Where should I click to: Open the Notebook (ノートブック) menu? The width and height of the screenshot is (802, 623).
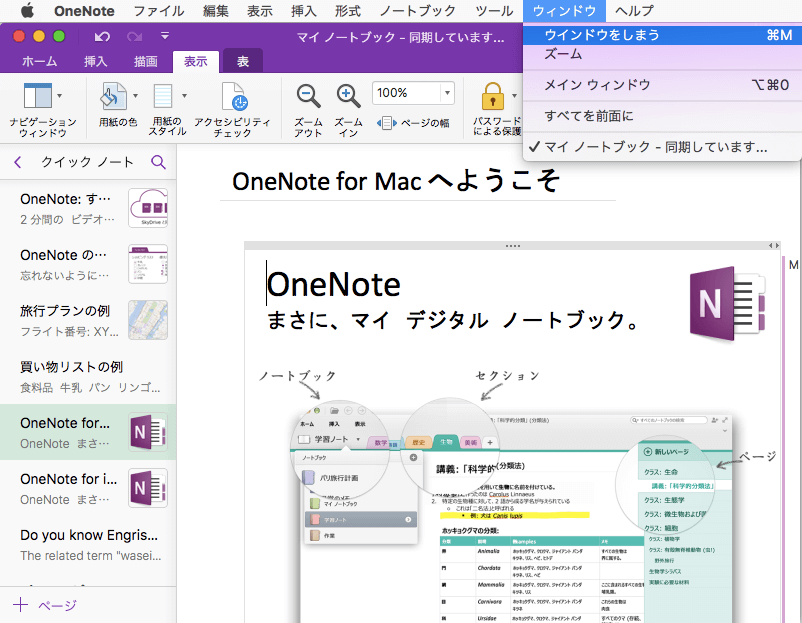pyautogui.click(x=418, y=11)
